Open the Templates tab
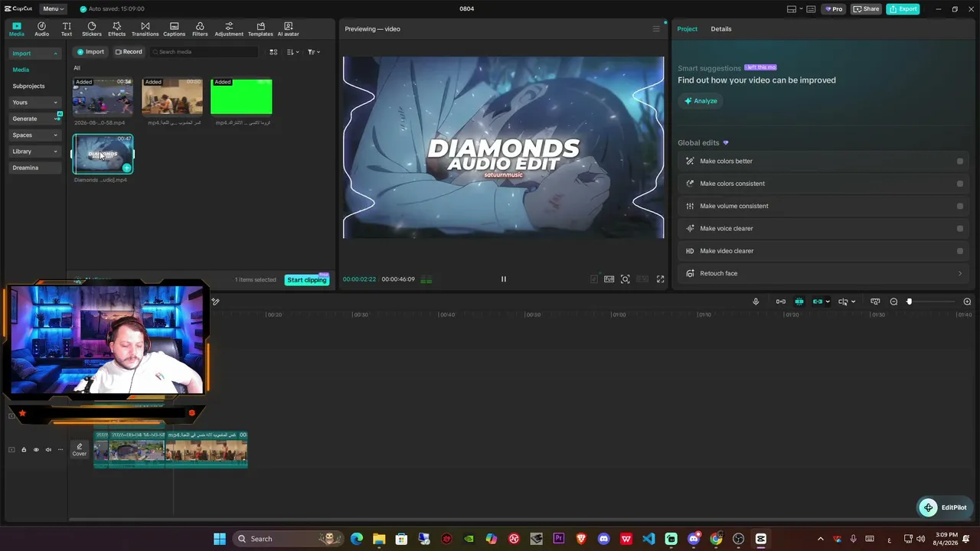Screen dimensions: 980x551 (260, 29)
